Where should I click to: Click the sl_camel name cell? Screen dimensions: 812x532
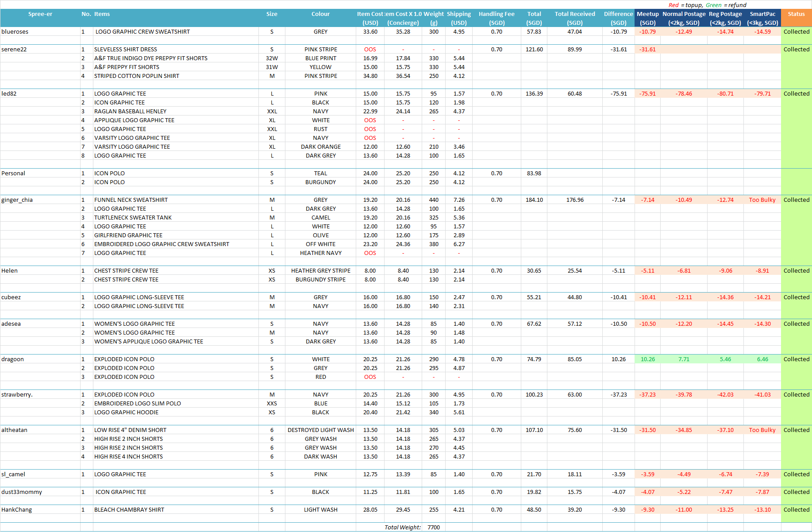[x=40, y=474]
